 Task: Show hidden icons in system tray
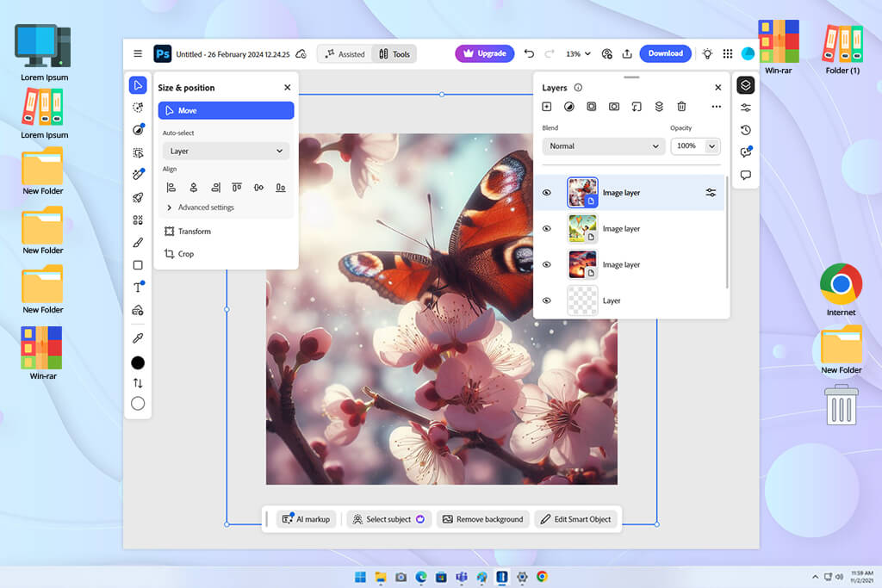[815, 577]
